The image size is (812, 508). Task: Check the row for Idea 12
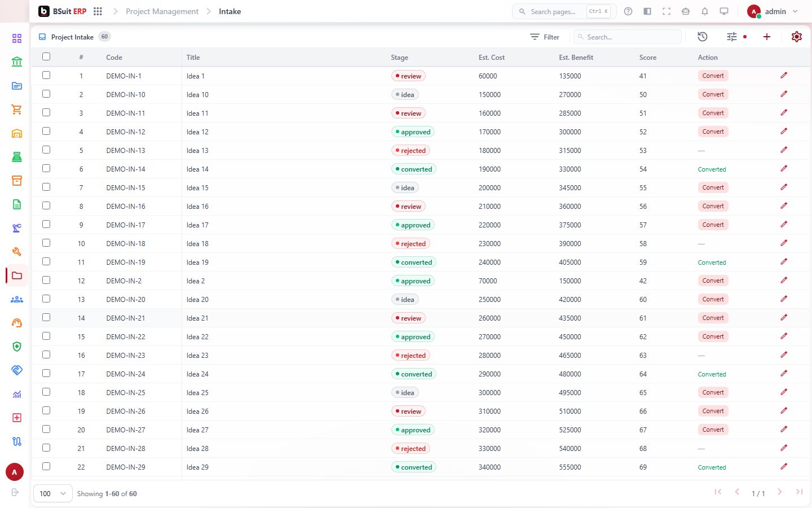click(46, 131)
